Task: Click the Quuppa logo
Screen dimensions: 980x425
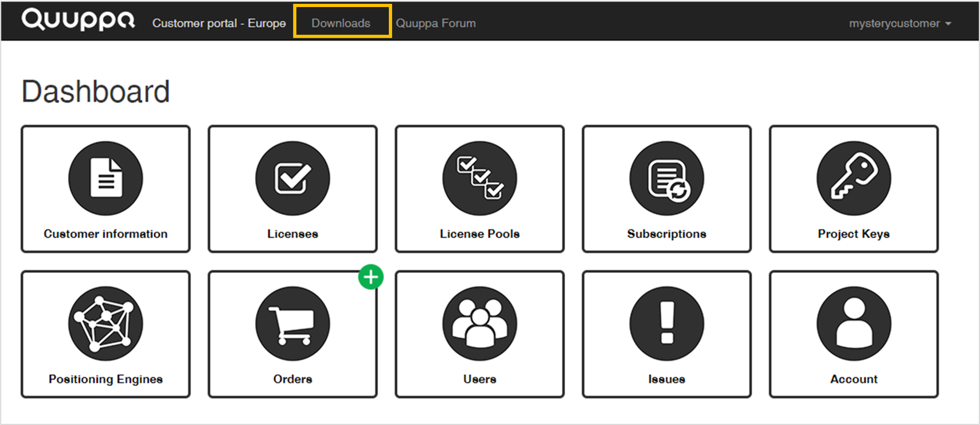Action: coord(78,20)
